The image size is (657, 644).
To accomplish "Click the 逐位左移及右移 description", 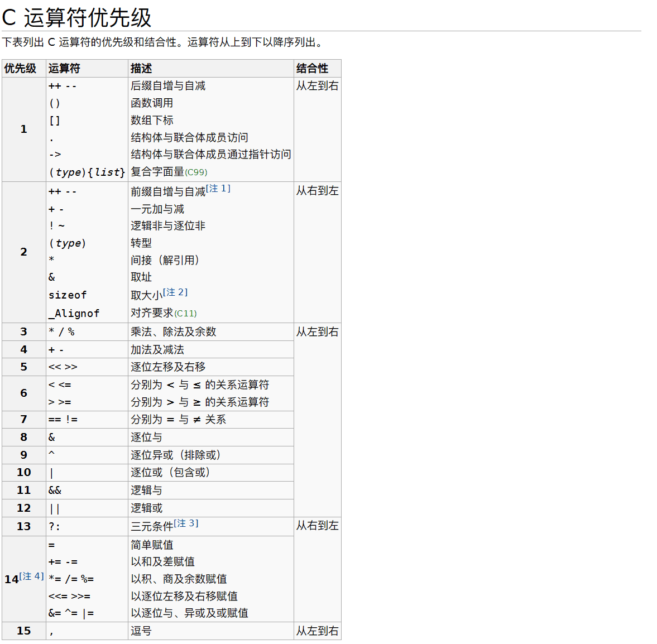I will point(168,367).
